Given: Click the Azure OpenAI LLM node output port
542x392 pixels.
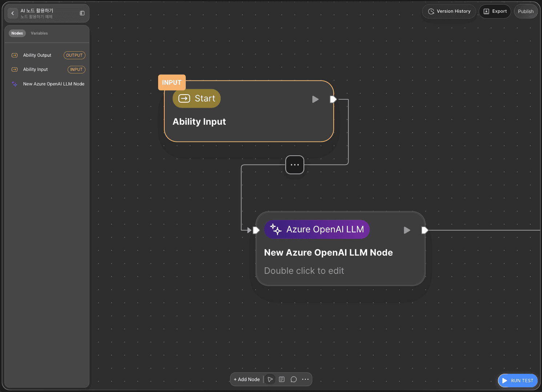Looking at the screenshot, I should [425, 230].
